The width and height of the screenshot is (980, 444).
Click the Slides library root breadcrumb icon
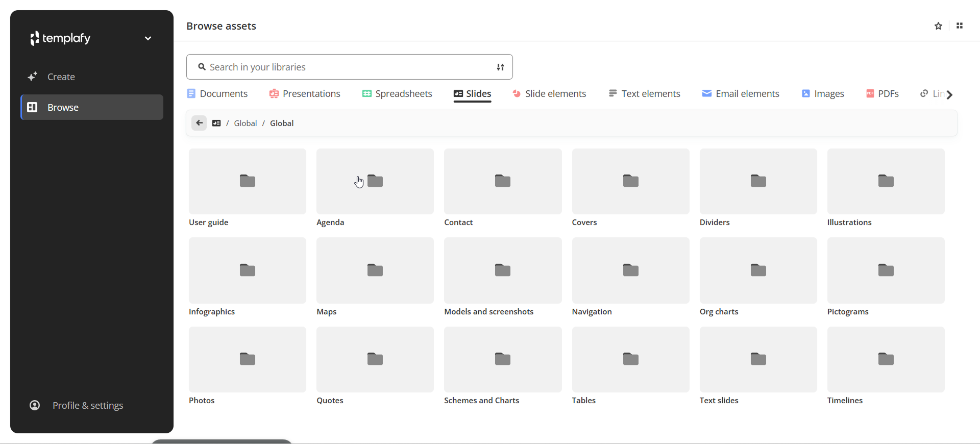pos(216,123)
